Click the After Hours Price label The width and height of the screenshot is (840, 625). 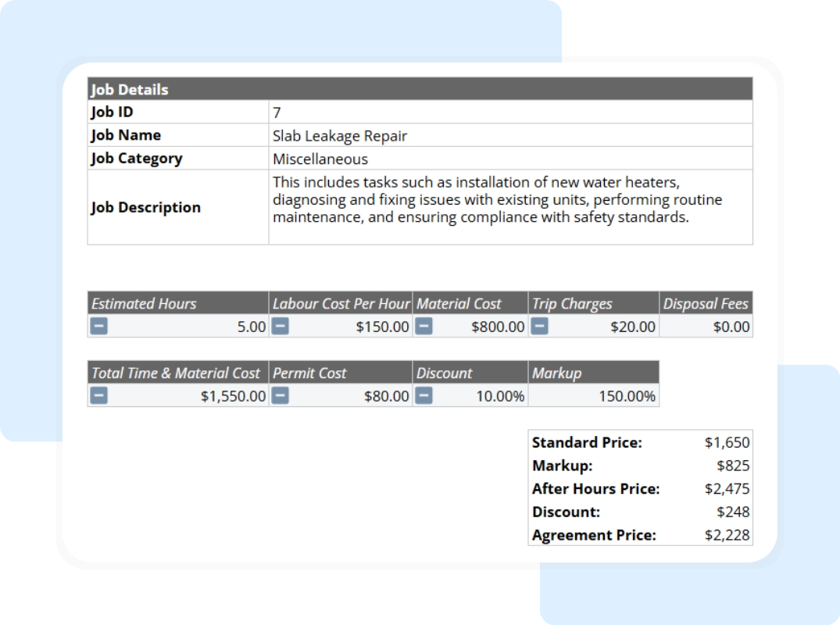(x=597, y=489)
